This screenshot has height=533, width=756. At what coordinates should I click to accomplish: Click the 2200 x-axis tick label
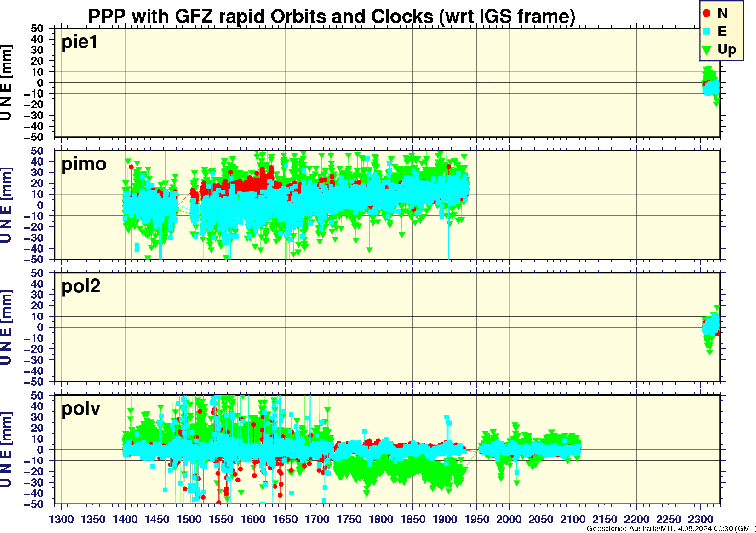pos(636,520)
